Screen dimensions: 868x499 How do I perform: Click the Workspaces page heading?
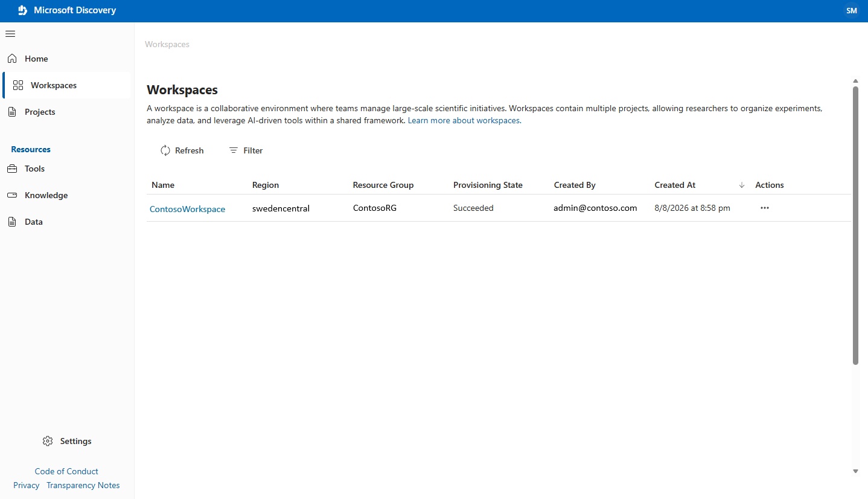point(182,90)
